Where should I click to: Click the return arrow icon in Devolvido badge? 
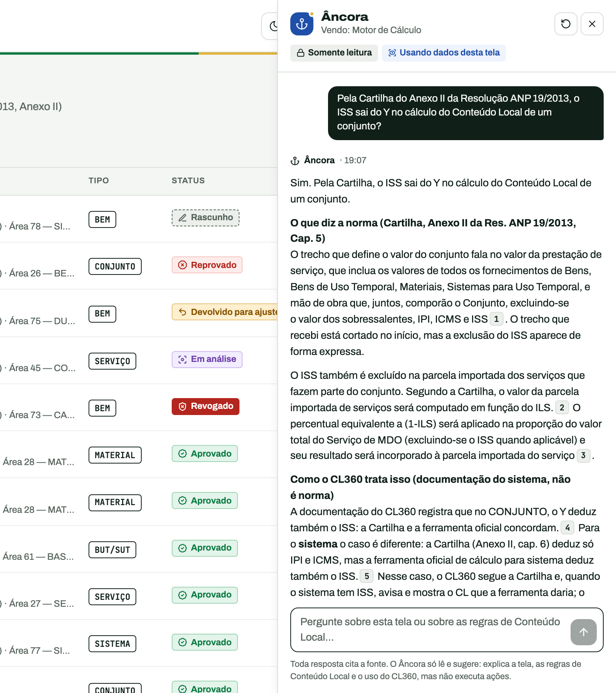click(x=182, y=312)
